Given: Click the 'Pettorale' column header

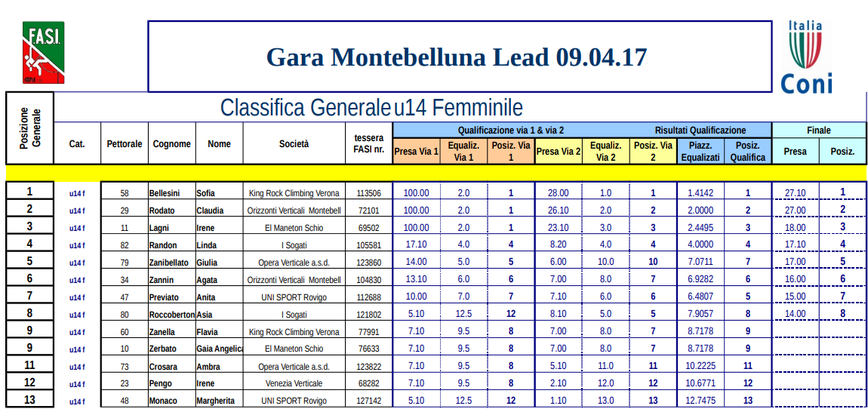Looking at the screenshot, I should (125, 143).
